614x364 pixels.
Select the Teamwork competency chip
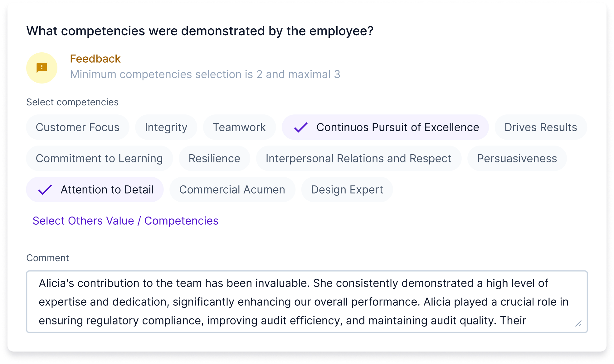(239, 127)
